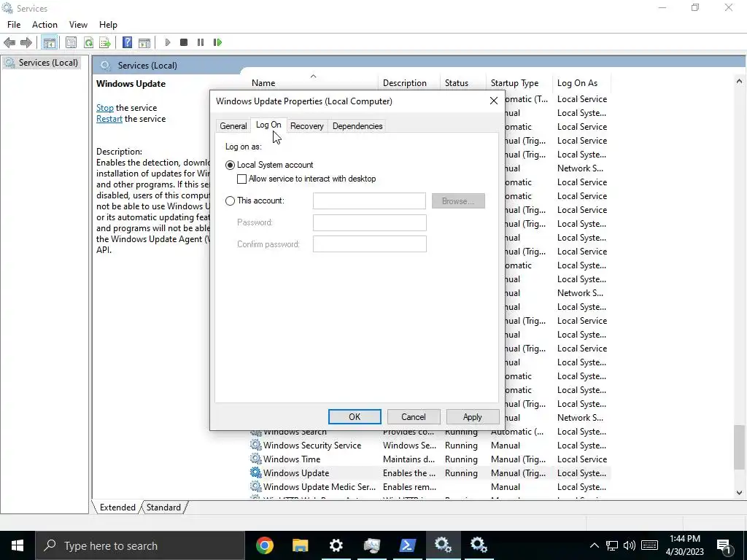Click the Confirm password field
The width and height of the screenshot is (747, 560).
[369, 244]
